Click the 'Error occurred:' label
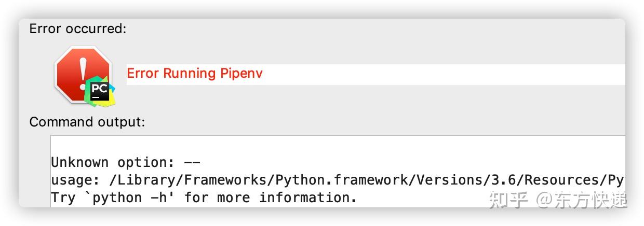 click(x=78, y=29)
